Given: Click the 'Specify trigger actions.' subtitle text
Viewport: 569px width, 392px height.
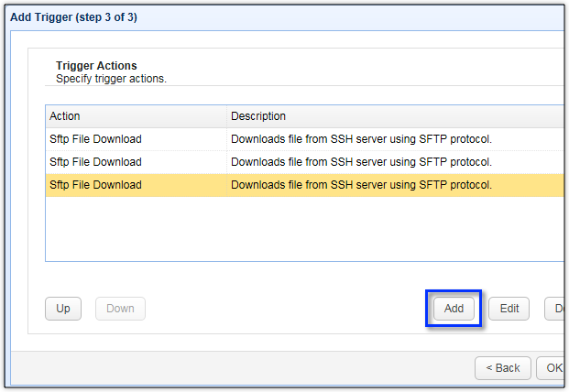Looking at the screenshot, I should pos(111,79).
